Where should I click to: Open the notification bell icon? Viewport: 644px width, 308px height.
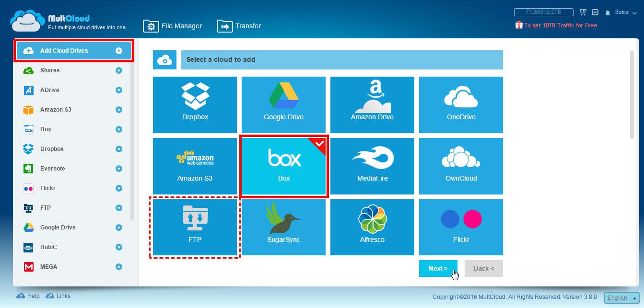[x=608, y=12]
